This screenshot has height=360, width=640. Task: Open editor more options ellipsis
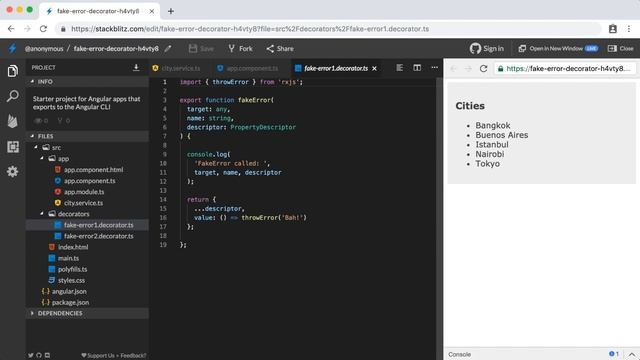(x=434, y=68)
